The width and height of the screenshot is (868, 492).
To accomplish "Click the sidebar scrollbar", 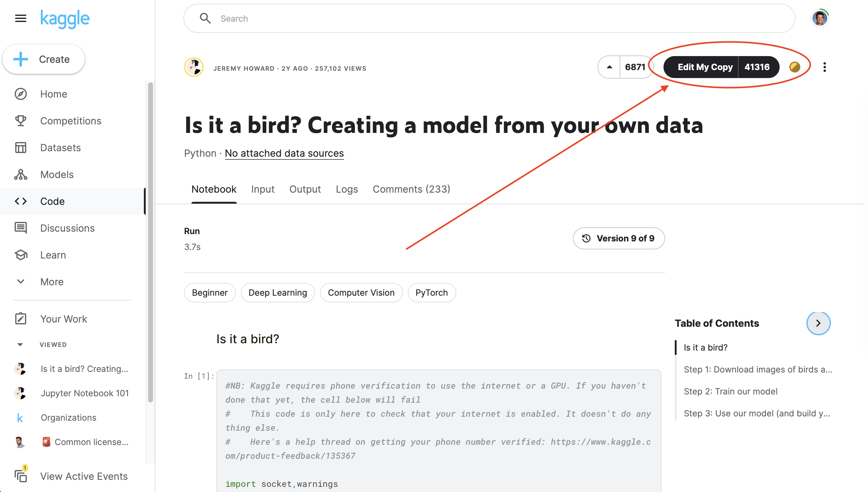I will (150, 242).
